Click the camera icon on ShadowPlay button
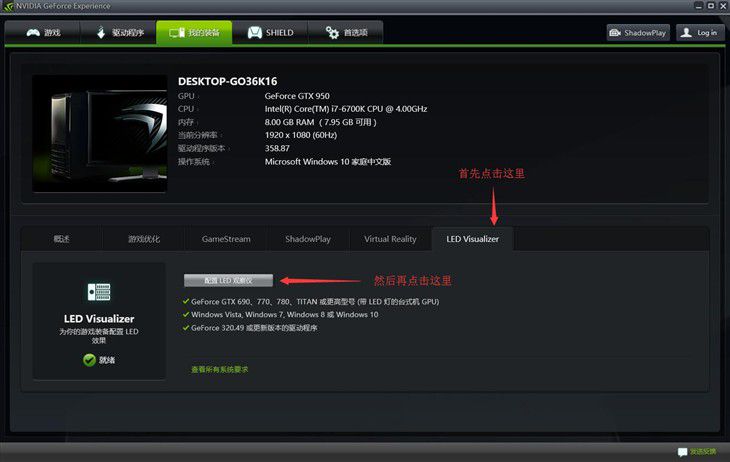Viewport: 730px width, 462px height. [615, 33]
